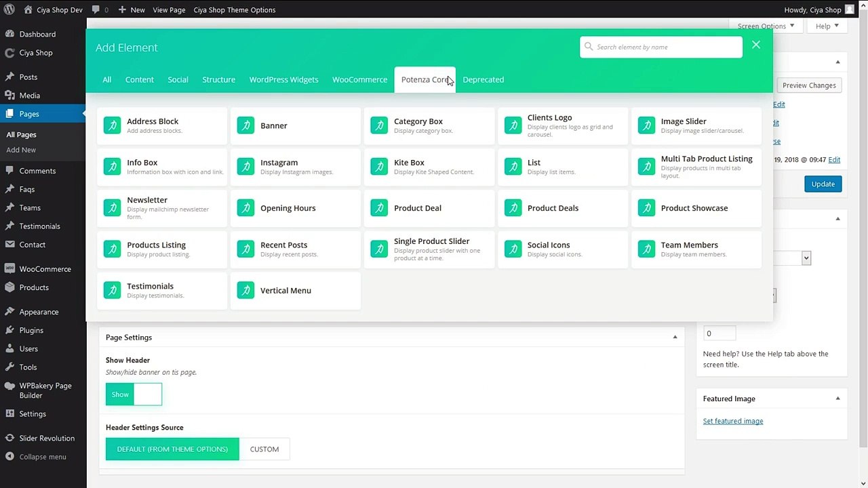The image size is (868, 488).
Task: Pick the Vertical Menu element icon
Action: pos(245,290)
